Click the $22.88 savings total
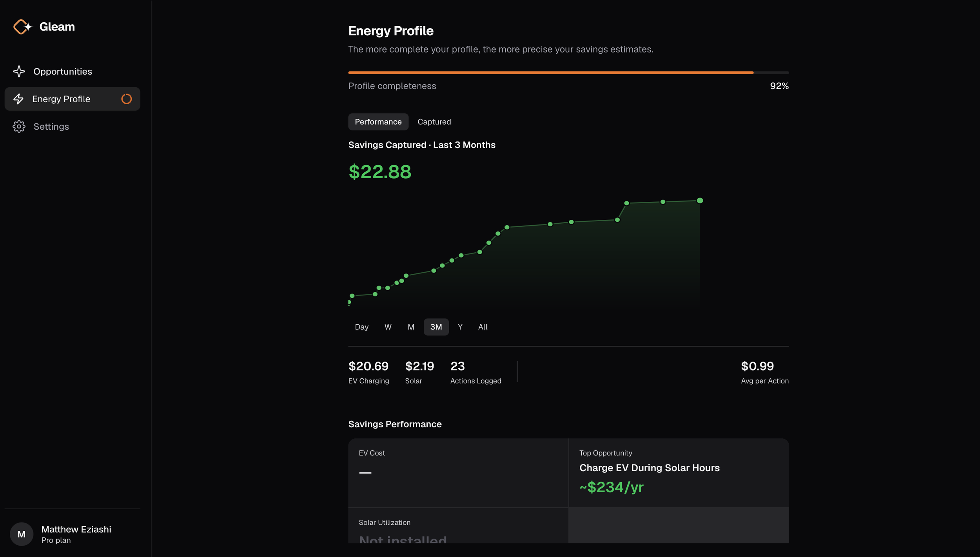This screenshot has height=557, width=980. pyautogui.click(x=380, y=172)
